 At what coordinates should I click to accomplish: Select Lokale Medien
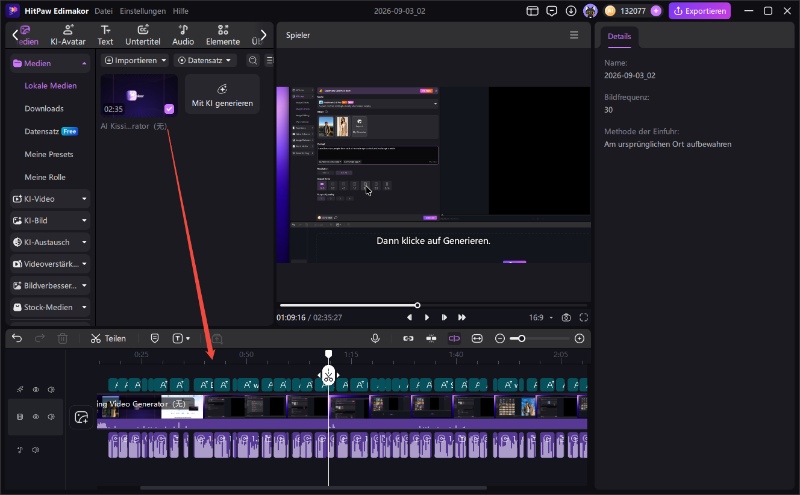click(51, 86)
